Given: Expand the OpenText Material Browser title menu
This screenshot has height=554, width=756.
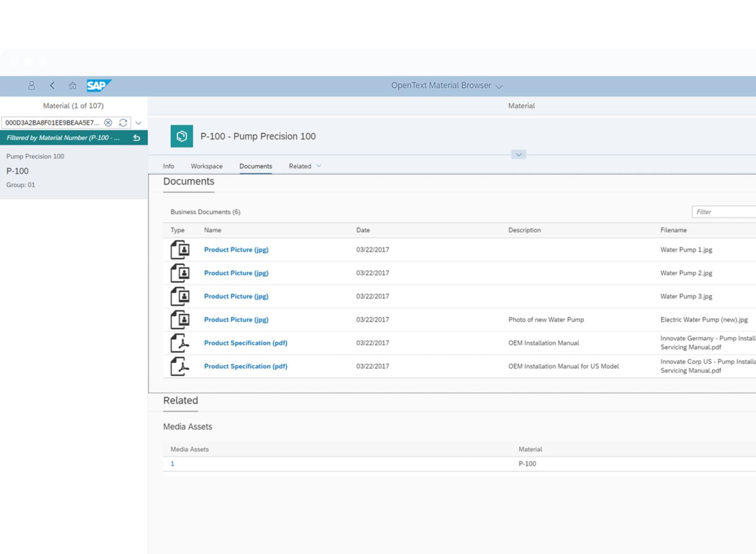Looking at the screenshot, I should (499, 87).
